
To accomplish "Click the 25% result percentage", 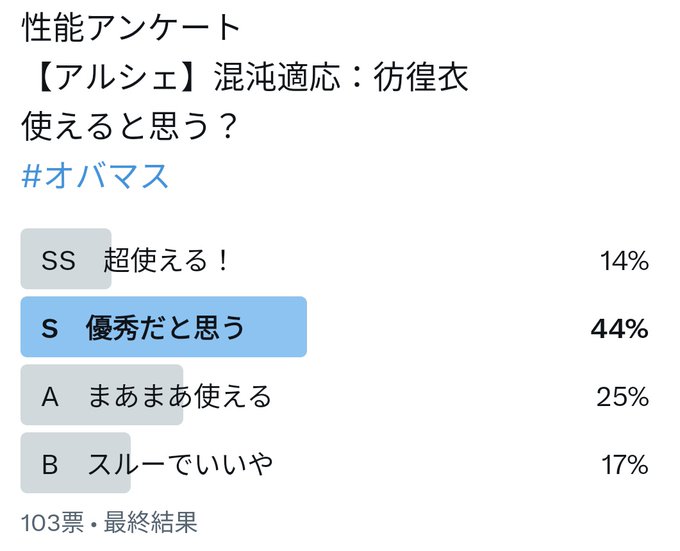I will (623, 397).
